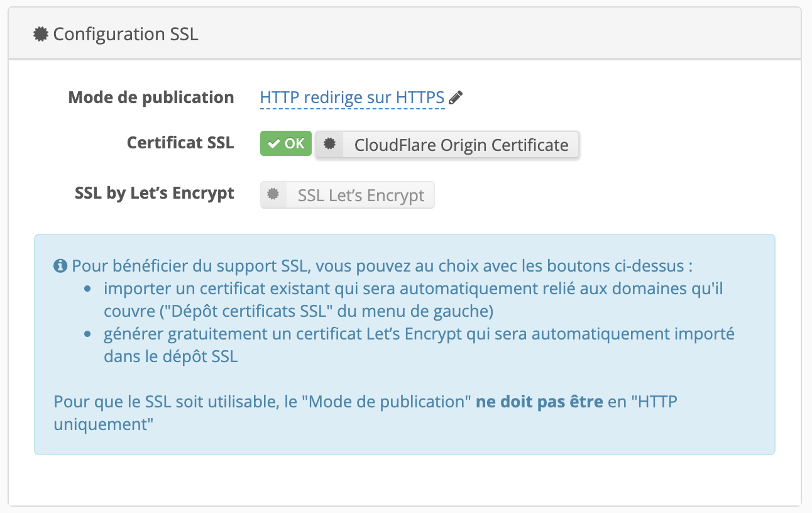This screenshot has width=812, height=513.
Task: Open the HTTP redirige sur HTTPS link
Action: [353, 97]
